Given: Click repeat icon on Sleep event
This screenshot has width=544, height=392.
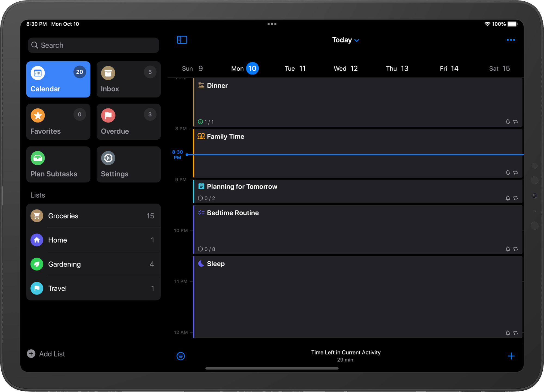Looking at the screenshot, I should tap(515, 333).
